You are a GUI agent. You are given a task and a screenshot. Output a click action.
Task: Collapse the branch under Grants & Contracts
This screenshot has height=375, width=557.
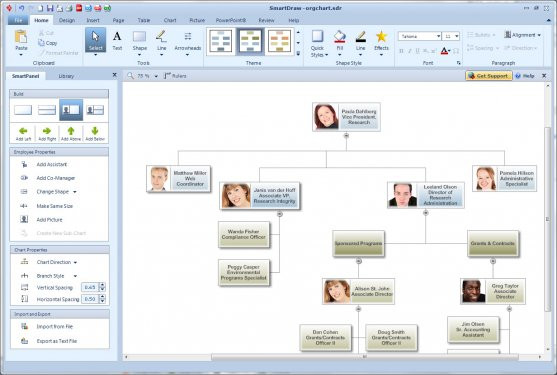[493, 261]
